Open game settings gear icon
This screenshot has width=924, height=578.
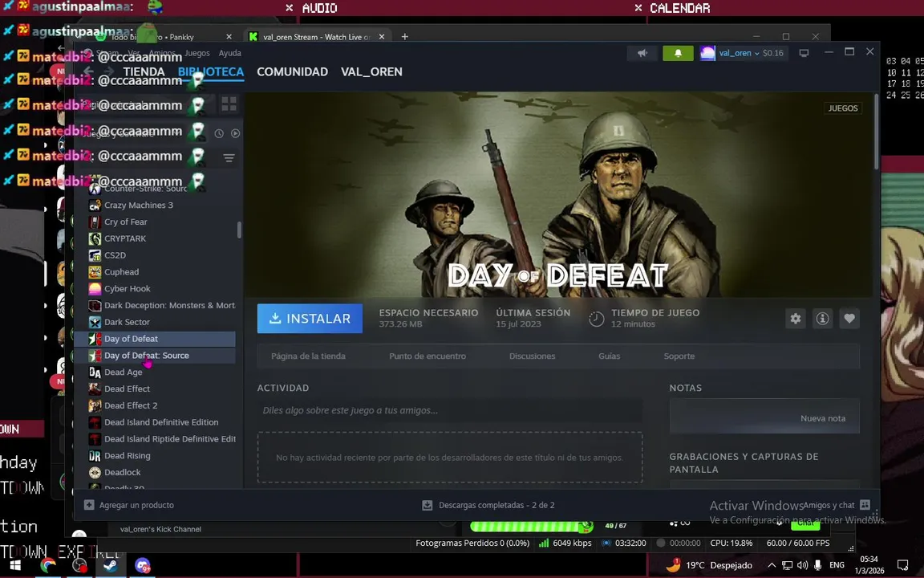(x=796, y=319)
